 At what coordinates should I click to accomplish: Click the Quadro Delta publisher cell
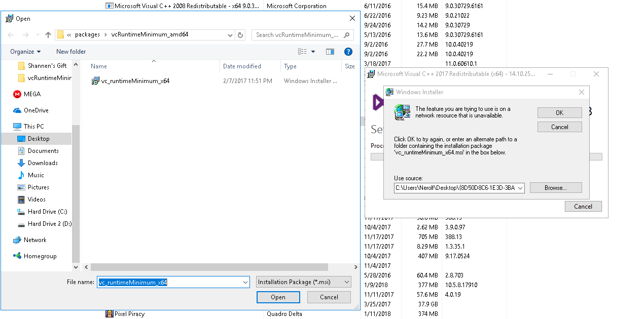pos(284,314)
